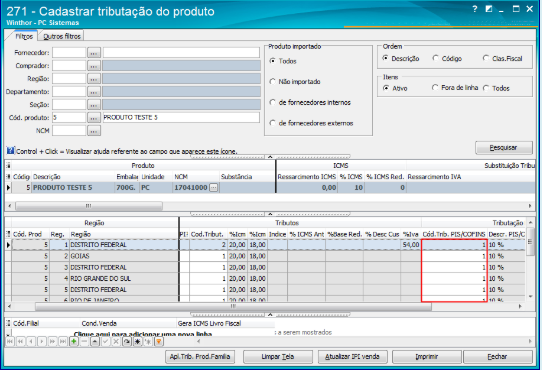Image resolution: width=542 pixels, height=370 pixels.
Task: Open the Fornecedor lookup ellipsis button
Action: coord(94,53)
